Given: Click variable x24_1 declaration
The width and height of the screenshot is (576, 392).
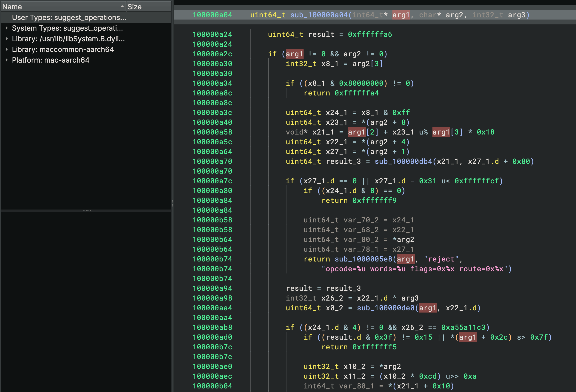Looking at the screenshot, I should (x=337, y=113).
